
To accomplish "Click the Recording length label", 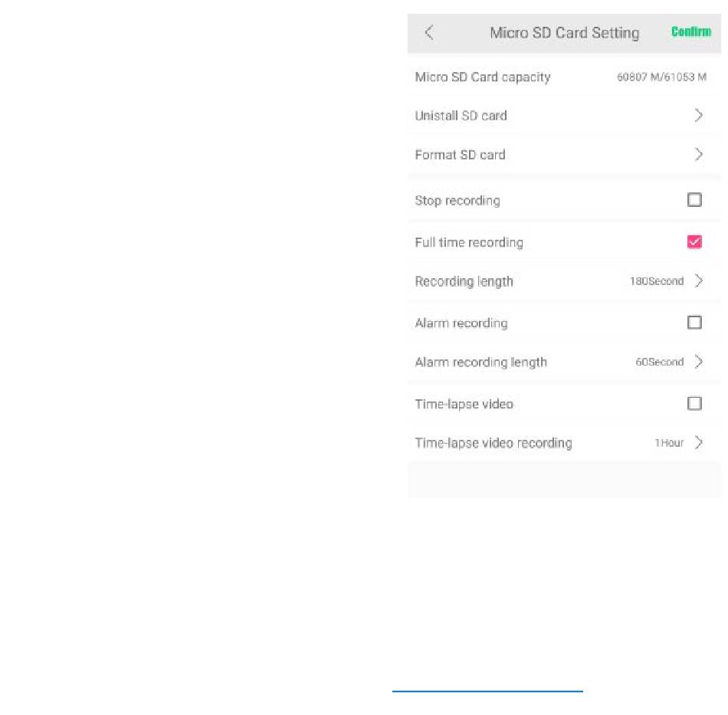I will pos(464,281).
